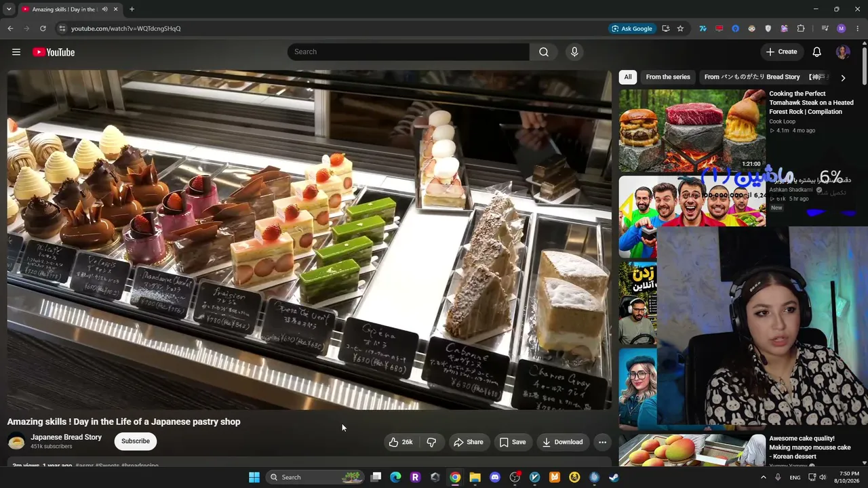Image resolution: width=868 pixels, height=488 pixels.
Task: Open Steam from the taskbar
Action: [x=614, y=477]
